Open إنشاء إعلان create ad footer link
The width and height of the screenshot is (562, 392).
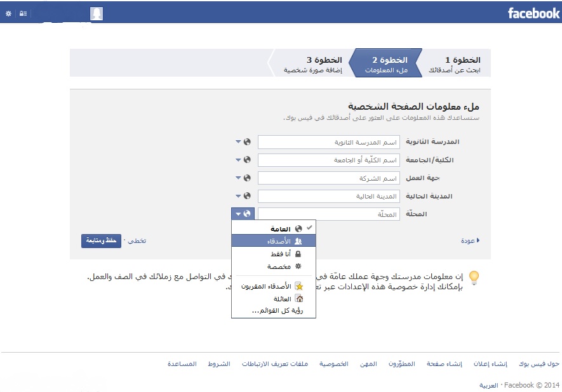(x=490, y=363)
